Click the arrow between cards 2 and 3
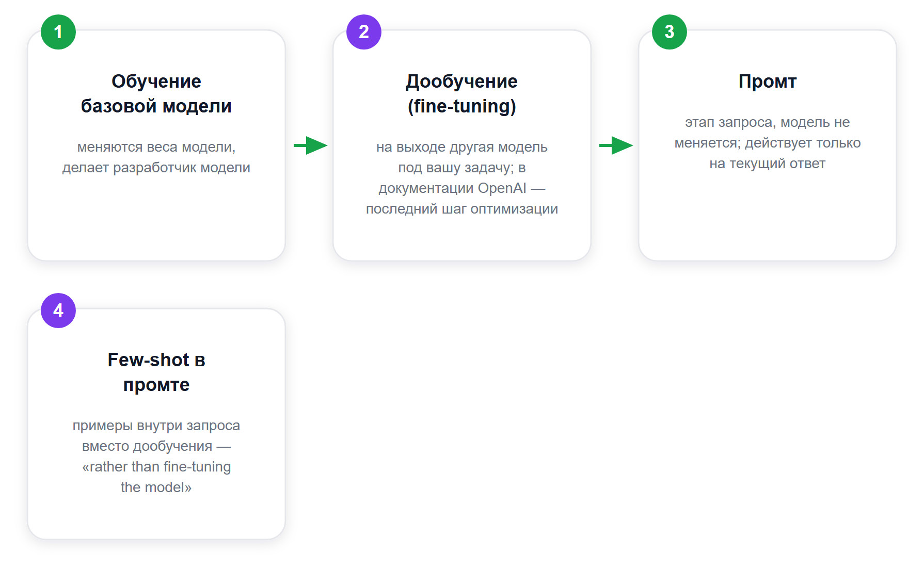 coord(616,145)
